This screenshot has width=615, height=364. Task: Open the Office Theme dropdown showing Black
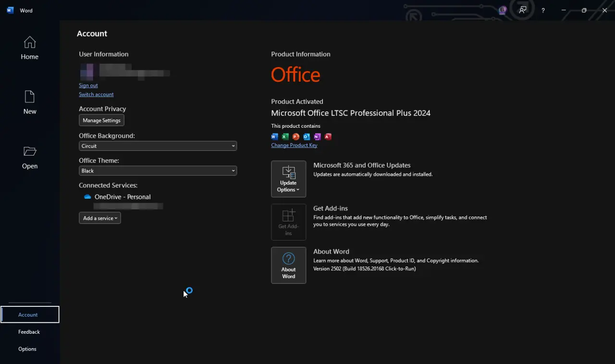[158, 171]
